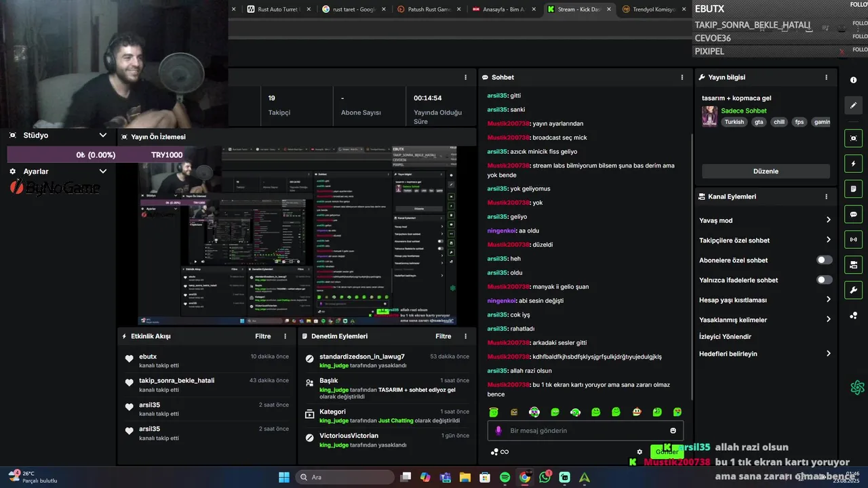
Task: Select the gta tag chip
Action: pyautogui.click(x=759, y=122)
